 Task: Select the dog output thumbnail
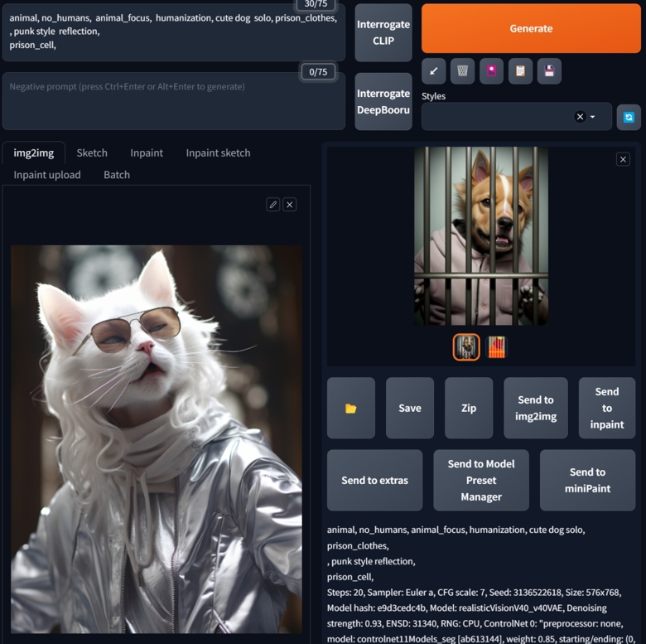coord(466,347)
